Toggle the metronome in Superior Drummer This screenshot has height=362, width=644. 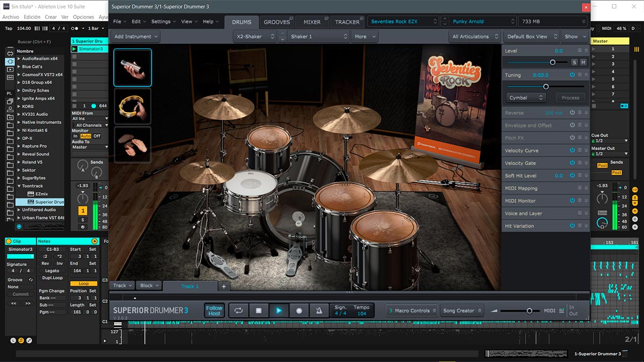tap(319, 311)
